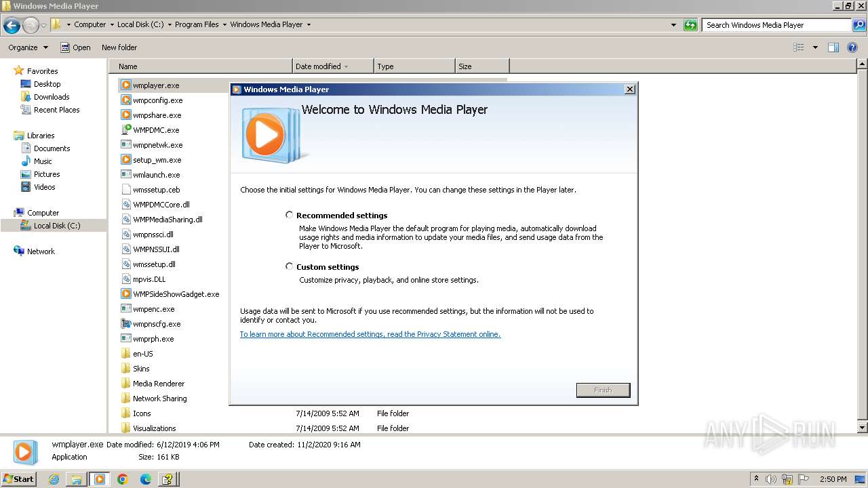The width and height of the screenshot is (868, 488).
Task: Switch to Windows Media Player taskbar button
Action: coord(100,479)
